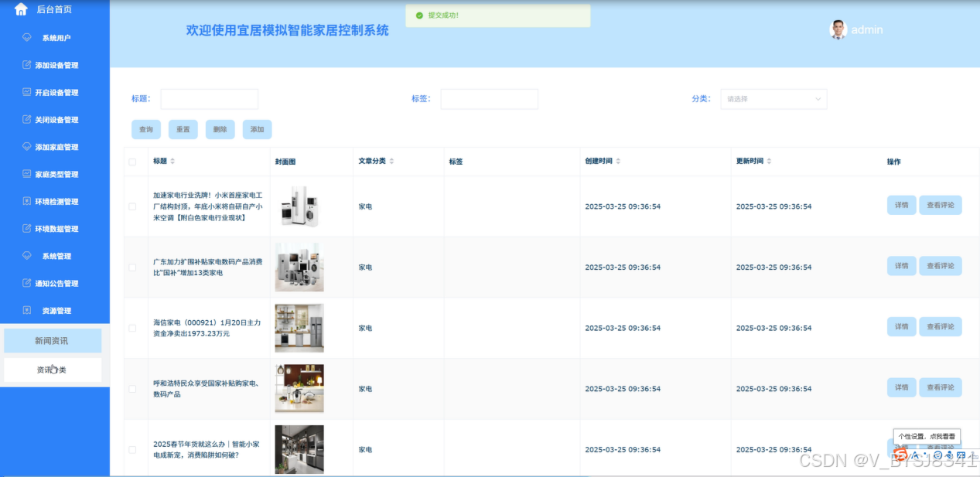The width and height of the screenshot is (980, 477).
Task: Open the 资讯分类 submenu item
Action: pyautogui.click(x=53, y=370)
